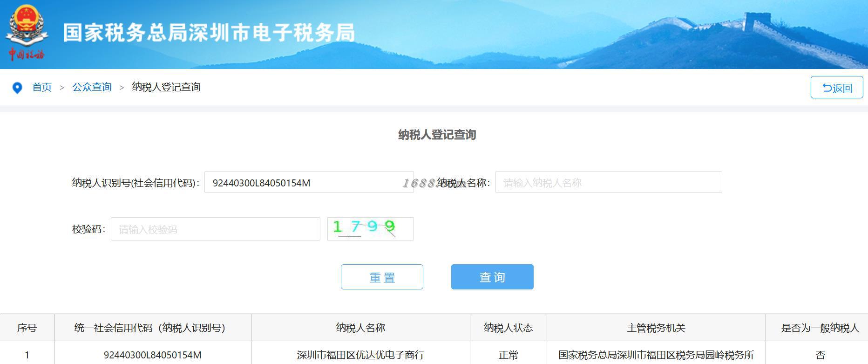Click the 返回 button
The image size is (868, 364).
837,87
